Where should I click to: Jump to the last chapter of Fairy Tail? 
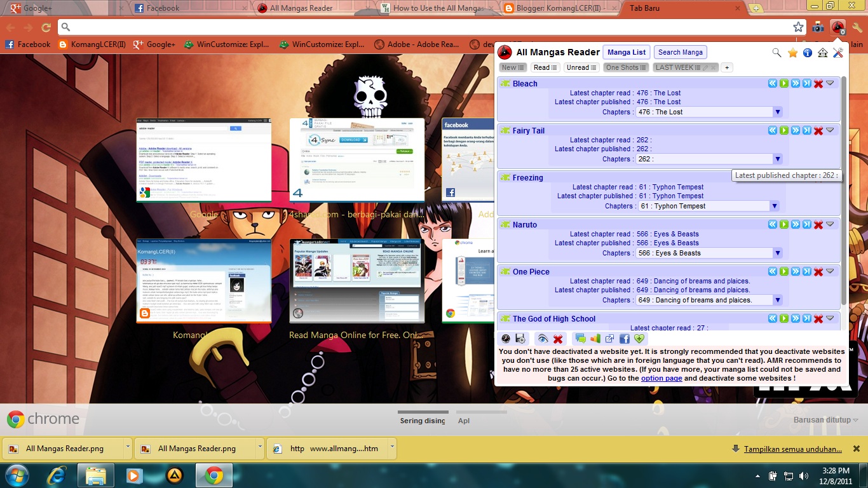[807, 130]
